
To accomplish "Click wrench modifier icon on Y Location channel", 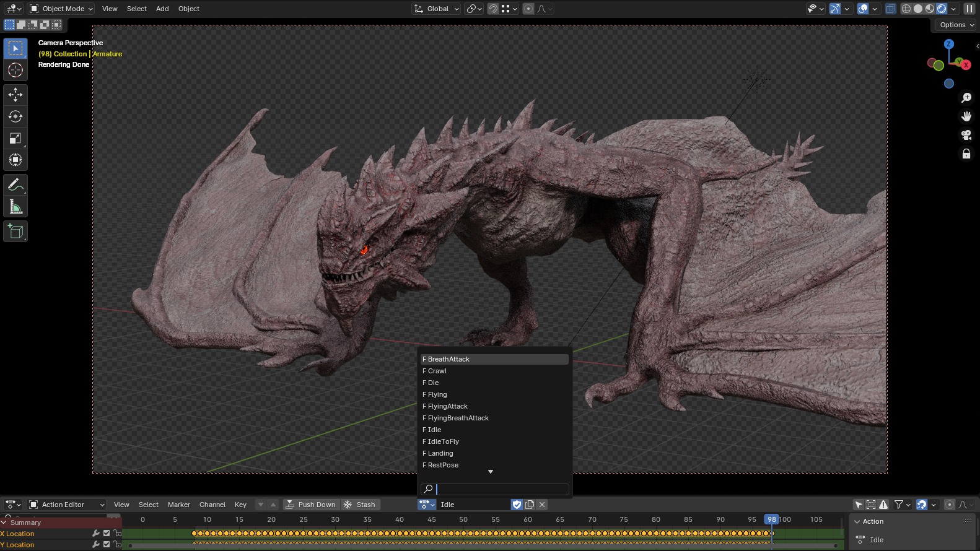I will tap(96, 545).
